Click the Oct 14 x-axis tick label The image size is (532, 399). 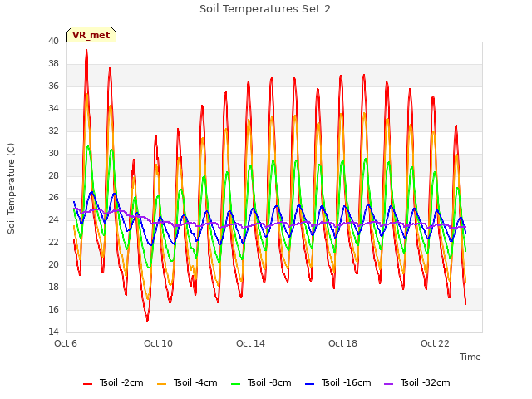[x=250, y=343]
